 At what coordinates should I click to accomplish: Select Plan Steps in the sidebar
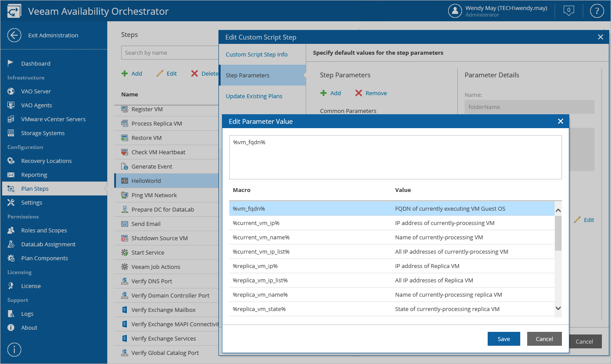53,189
